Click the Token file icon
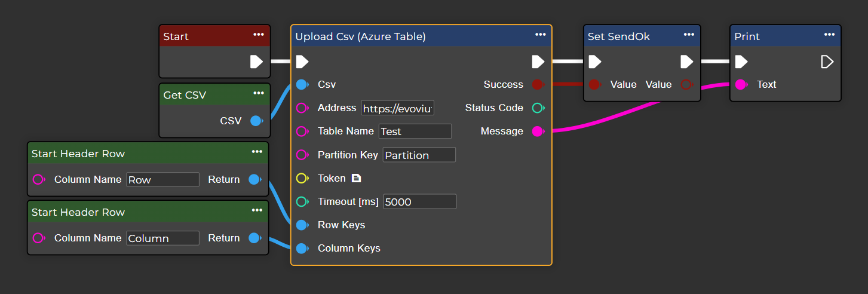 (x=357, y=178)
